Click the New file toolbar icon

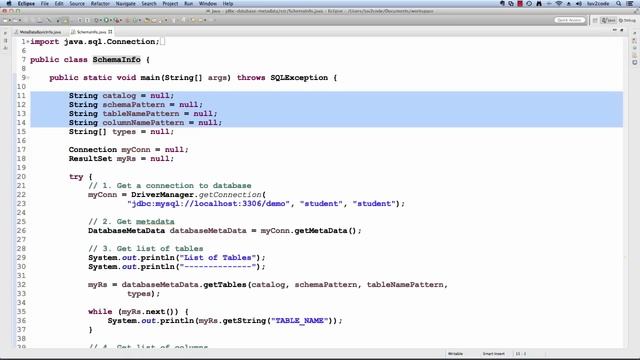pyautogui.click(x=5, y=20)
